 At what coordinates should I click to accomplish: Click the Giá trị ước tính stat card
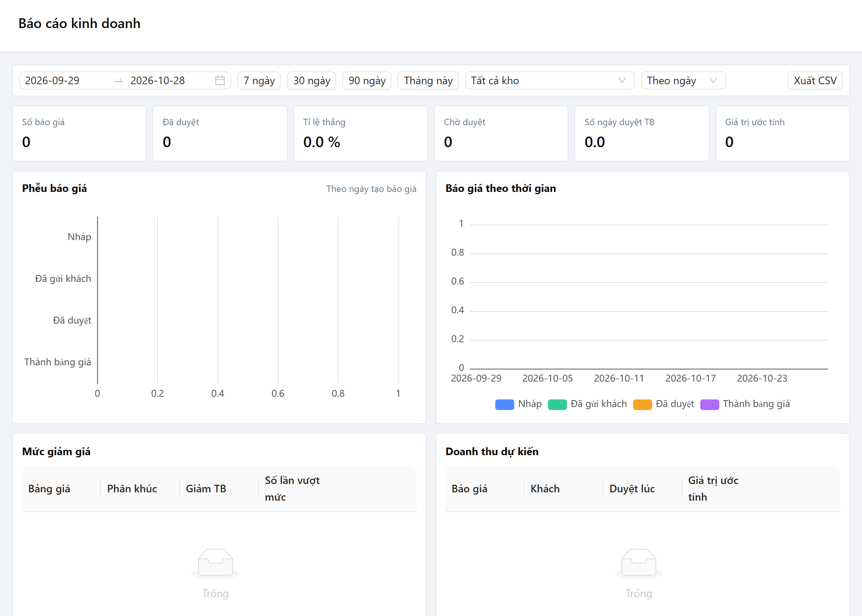[782, 134]
